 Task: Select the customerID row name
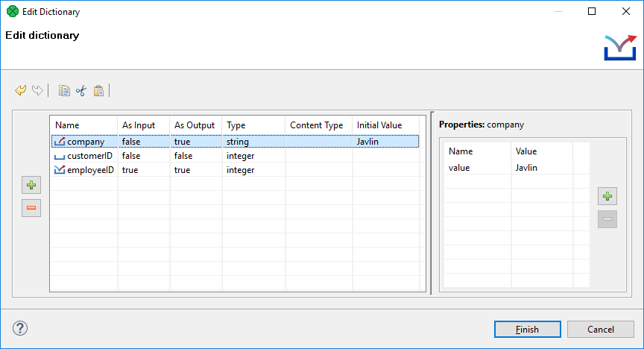coord(89,156)
